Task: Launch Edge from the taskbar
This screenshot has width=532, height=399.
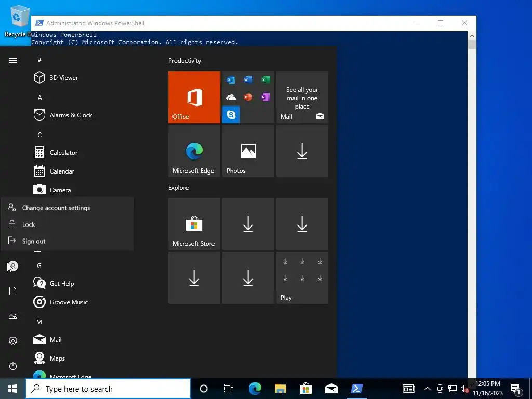Action: [x=255, y=389]
